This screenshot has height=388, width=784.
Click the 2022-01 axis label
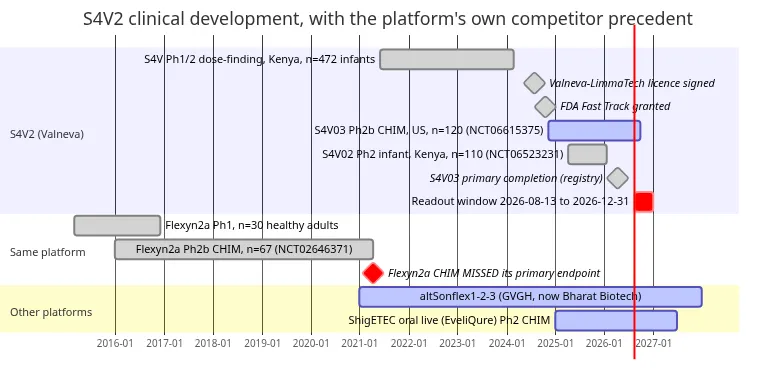409,344
